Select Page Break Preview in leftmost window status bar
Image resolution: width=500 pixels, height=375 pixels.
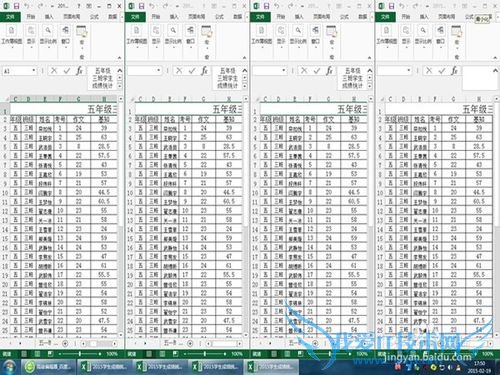tap(50, 354)
